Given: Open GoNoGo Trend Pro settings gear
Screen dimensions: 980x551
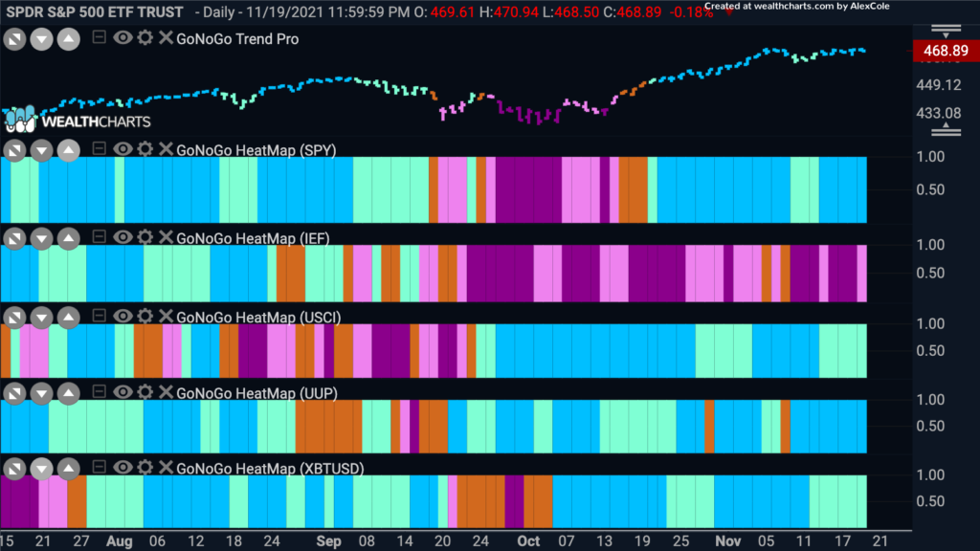Looking at the screenshot, I should [x=145, y=37].
